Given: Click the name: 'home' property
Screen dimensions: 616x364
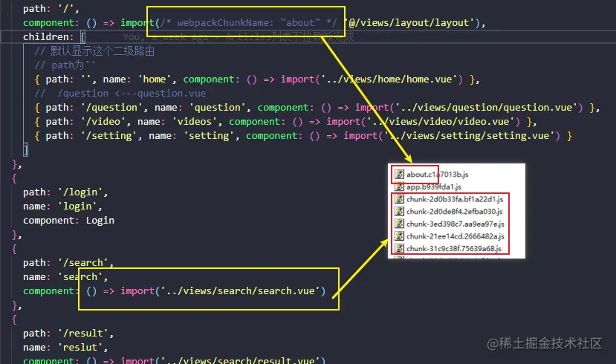Looking at the screenshot, I should pos(137,79).
